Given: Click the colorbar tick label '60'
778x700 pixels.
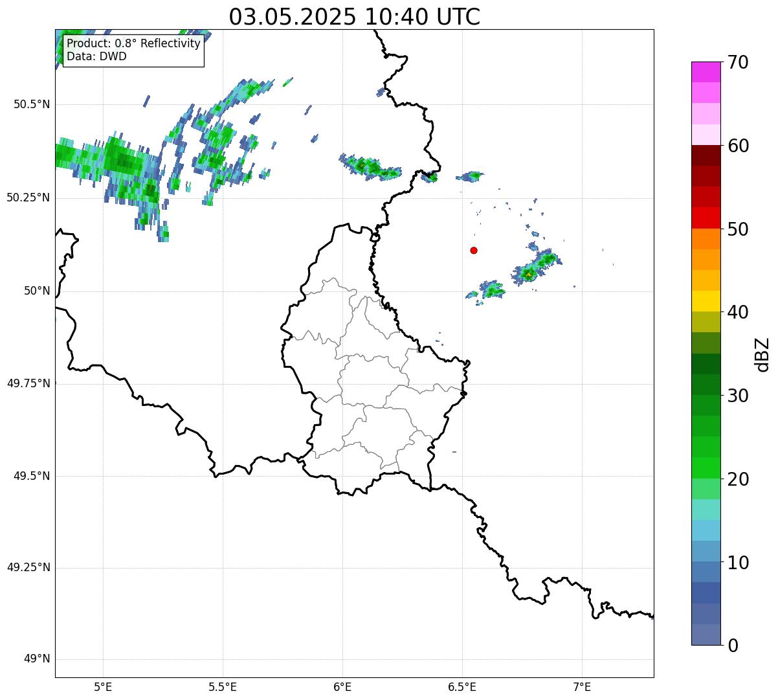Looking at the screenshot, I should click(x=738, y=146).
